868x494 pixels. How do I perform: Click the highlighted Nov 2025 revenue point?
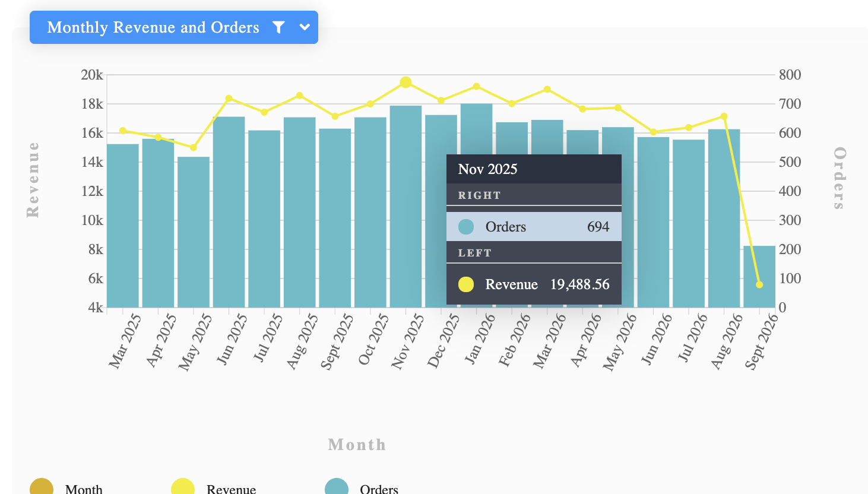coord(406,83)
